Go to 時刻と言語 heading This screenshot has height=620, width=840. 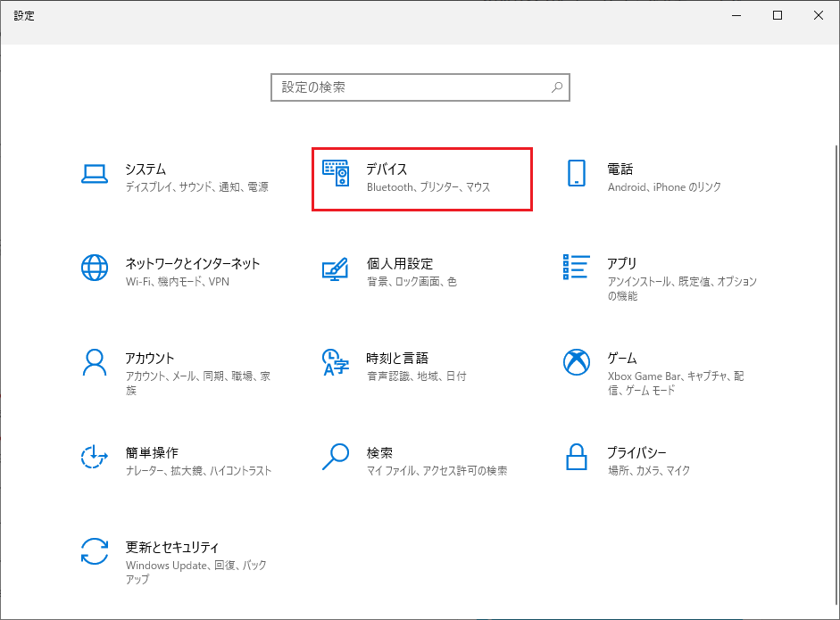397,359
